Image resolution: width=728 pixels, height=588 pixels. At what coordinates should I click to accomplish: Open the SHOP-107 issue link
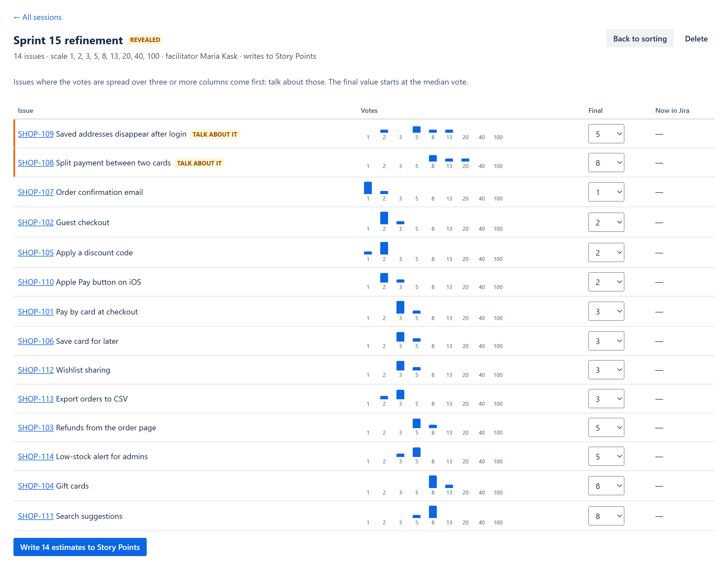[x=36, y=192]
